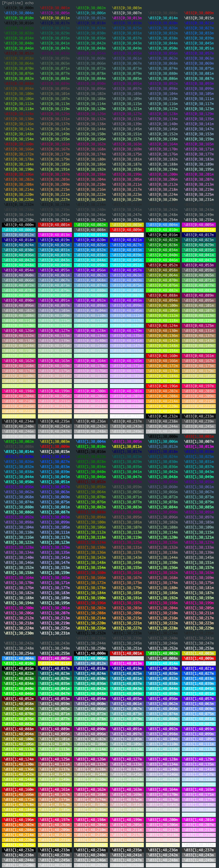Select the bold text \033[1;38;255m

point(55,653)
